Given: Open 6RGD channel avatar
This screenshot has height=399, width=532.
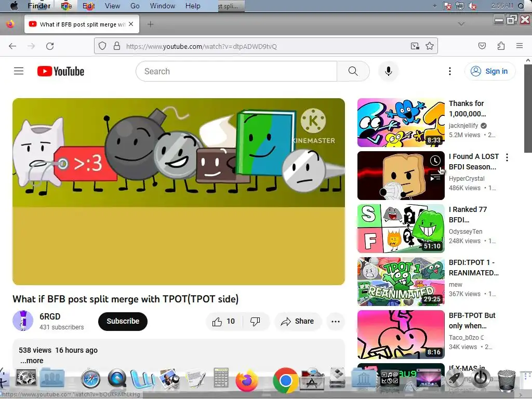Looking at the screenshot, I should click(x=23, y=321).
